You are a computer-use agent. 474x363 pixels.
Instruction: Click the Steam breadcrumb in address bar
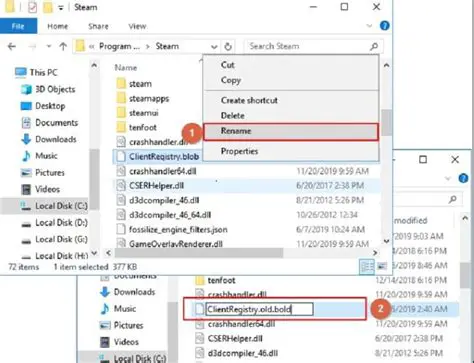pyautogui.click(x=167, y=46)
